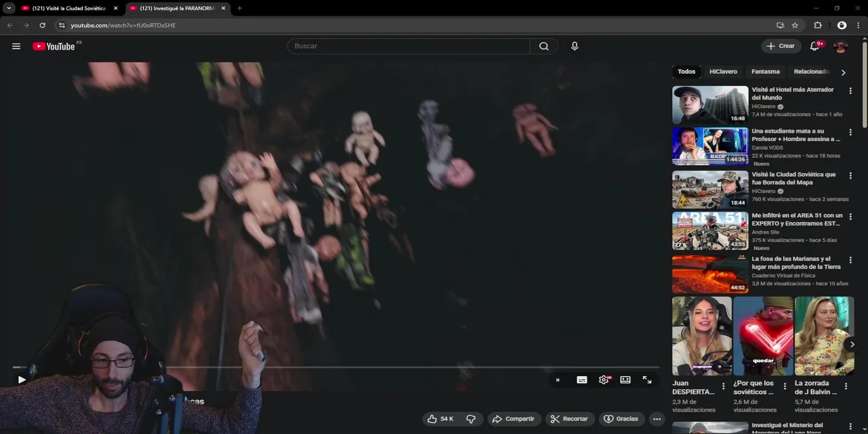Viewport: 868px width, 434px height.
Task: Click the Buscar search input field
Action: point(409,46)
